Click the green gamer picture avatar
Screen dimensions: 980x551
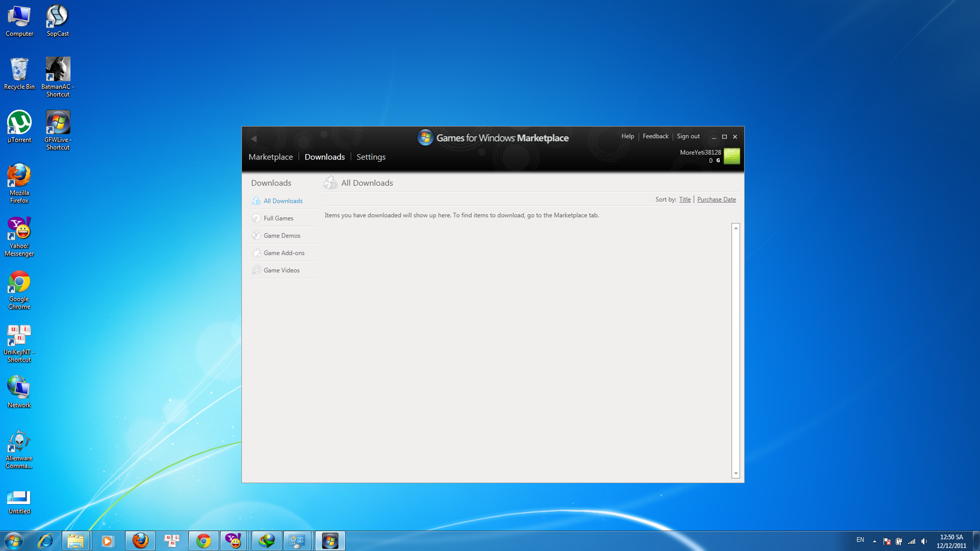732,156
